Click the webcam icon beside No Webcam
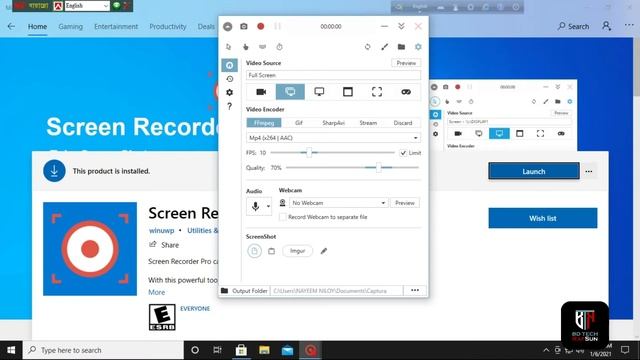Viewport: 640px width, 360px height. point(282,203)
